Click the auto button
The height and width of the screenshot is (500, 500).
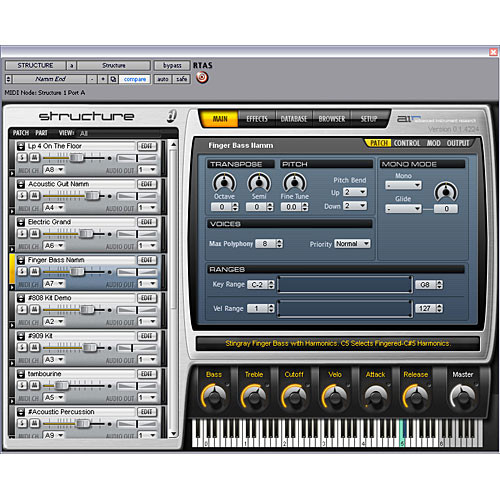click(x=163, y=79)
